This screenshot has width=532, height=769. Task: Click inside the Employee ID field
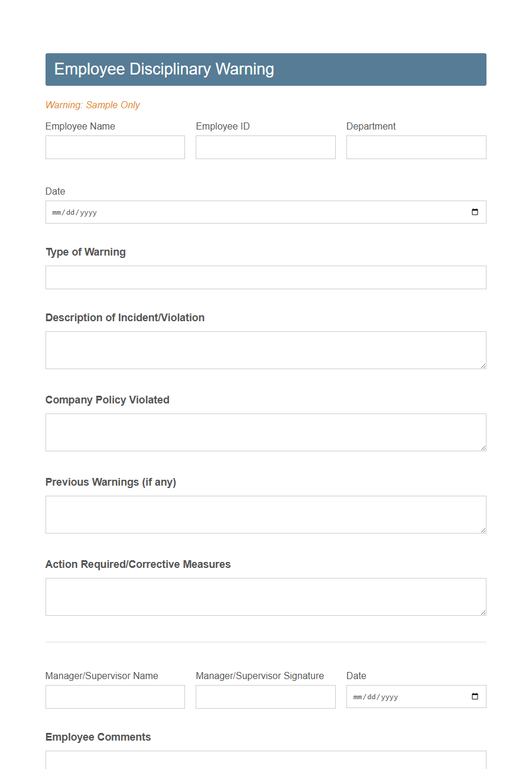click(265, 147)
